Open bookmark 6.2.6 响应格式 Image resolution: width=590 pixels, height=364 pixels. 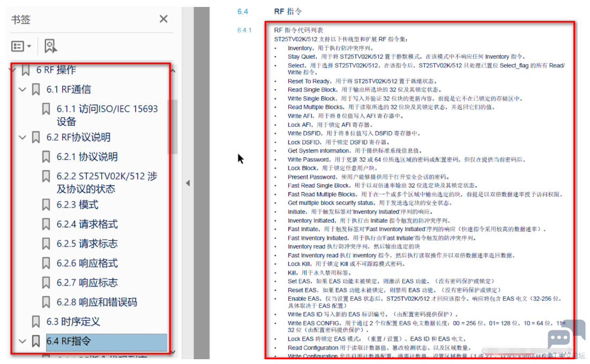(x=87, y=263)
